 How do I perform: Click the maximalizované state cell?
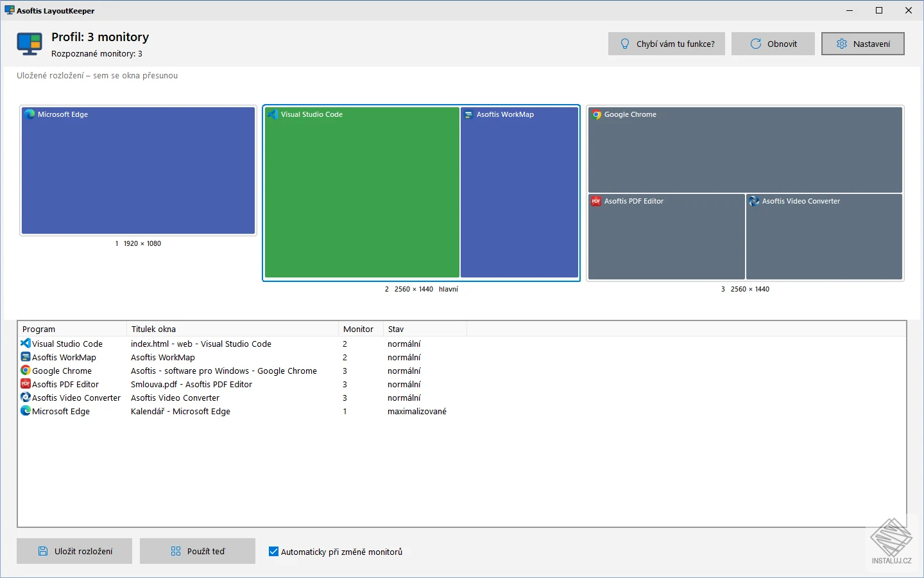[417, 411]
